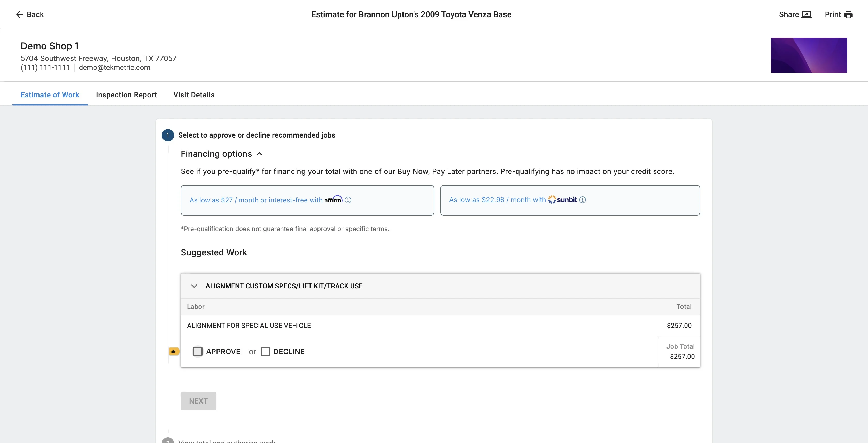Collapse the Alignment Custom Specs job

(x=194, y=286)
